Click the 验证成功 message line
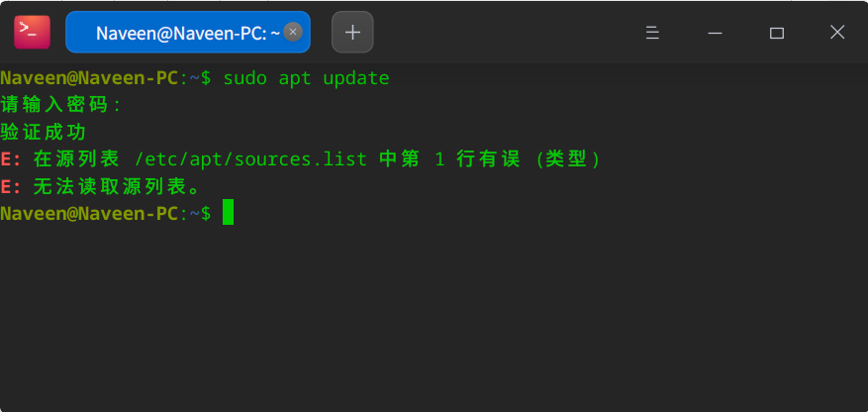 pos(44,132)
